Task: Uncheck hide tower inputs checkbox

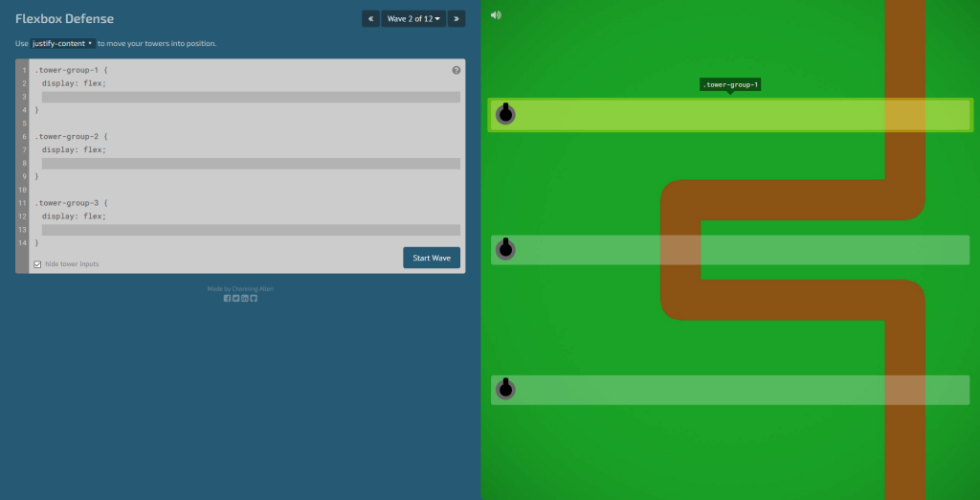Action: click(37, 264)
